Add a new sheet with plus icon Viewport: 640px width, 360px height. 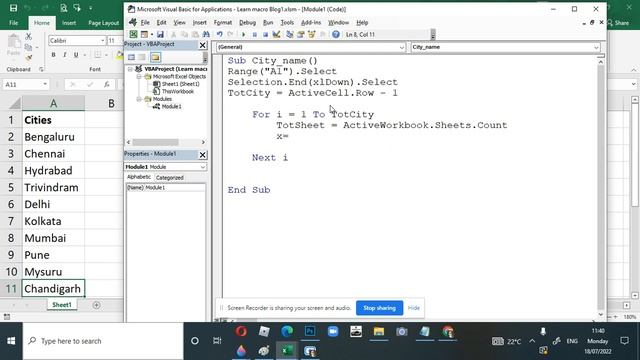click(x=97, y=305)
